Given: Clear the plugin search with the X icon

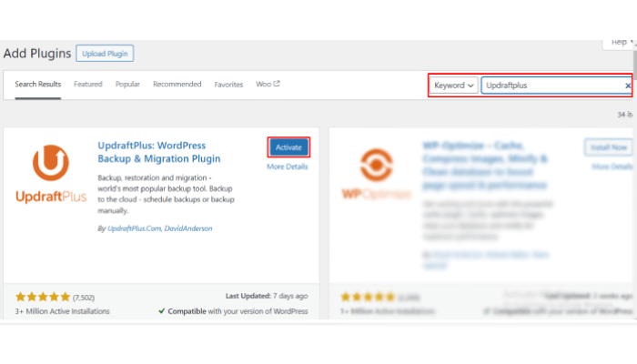Looking at the screenshot, I should (627, 86).
